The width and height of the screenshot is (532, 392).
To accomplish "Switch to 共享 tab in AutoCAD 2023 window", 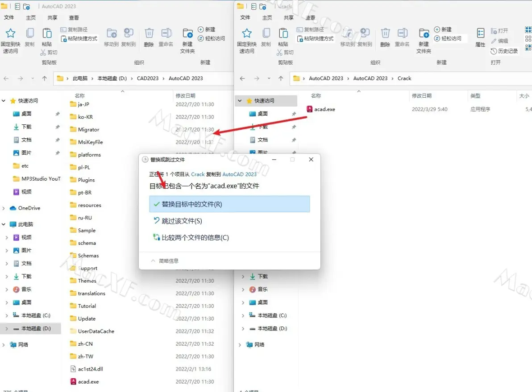I will [x=52, y=18].
